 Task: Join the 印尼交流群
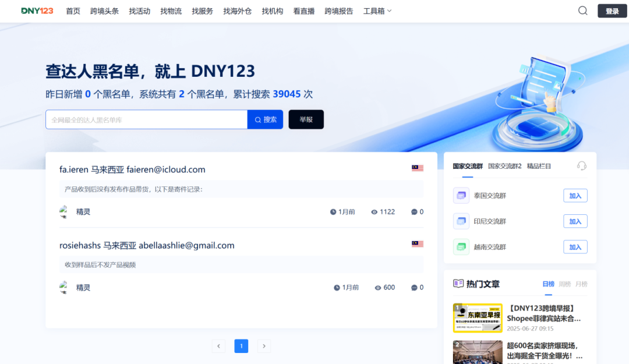tap(575, 221)
